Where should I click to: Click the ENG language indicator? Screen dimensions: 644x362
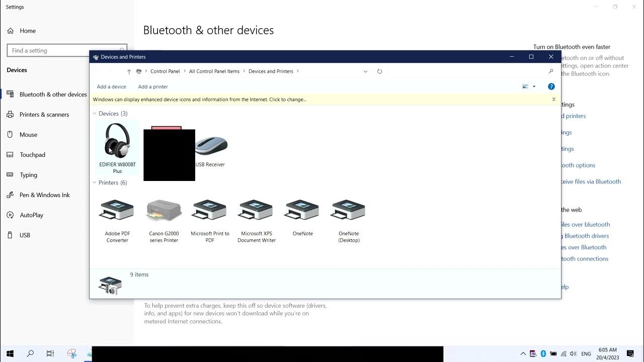586,354
